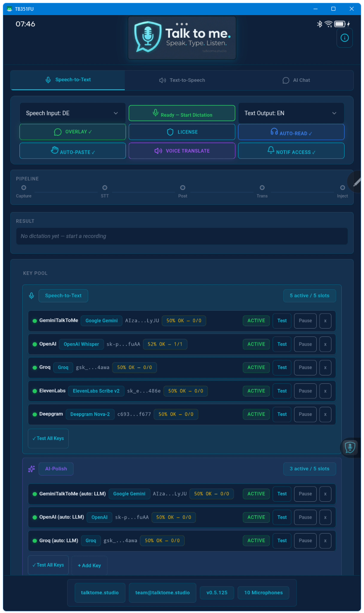Pause the Deepgram key
Viewport: 364px width, 613px height.
point(305,414)
